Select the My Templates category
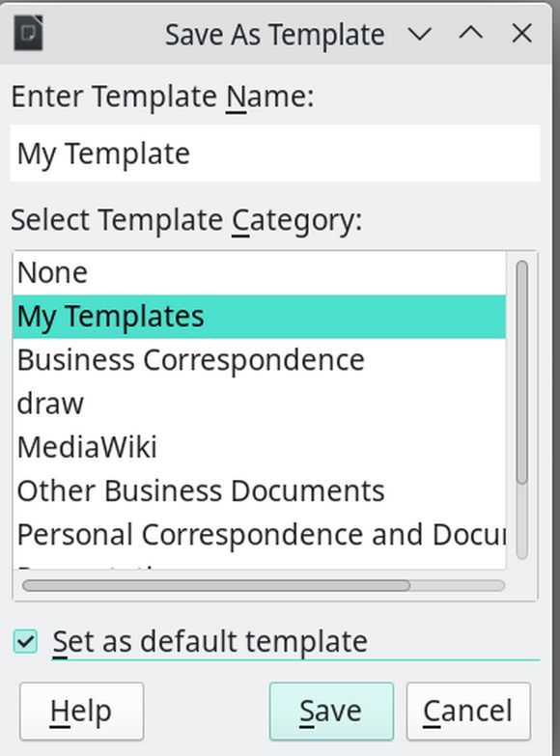Image resolution: width=560 pixels, height=756 pixels. 260,317
